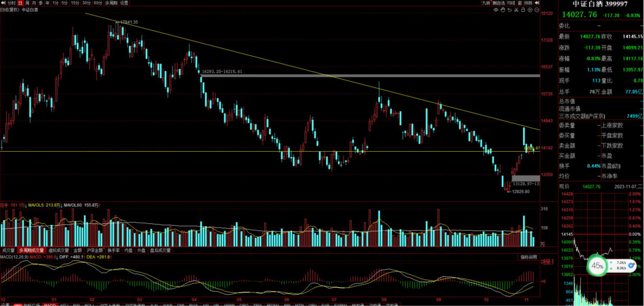Select the 换手率 turnover tab

click(114, 250)
